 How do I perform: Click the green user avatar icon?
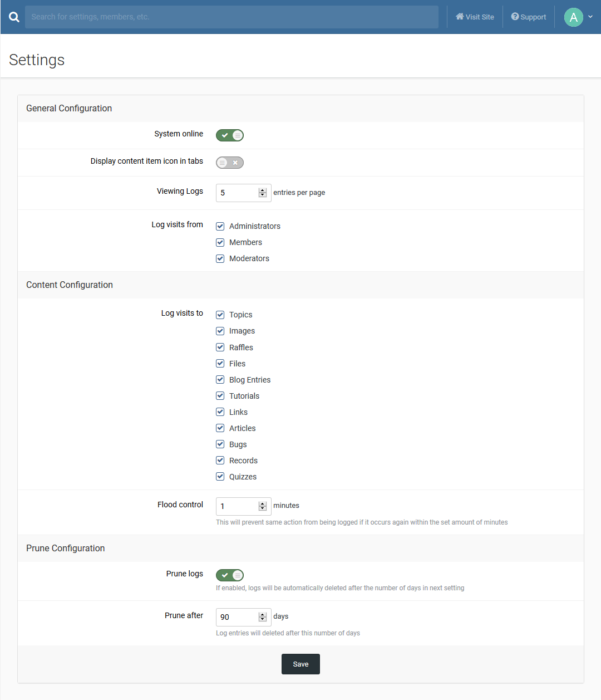(x=573, y=17)
